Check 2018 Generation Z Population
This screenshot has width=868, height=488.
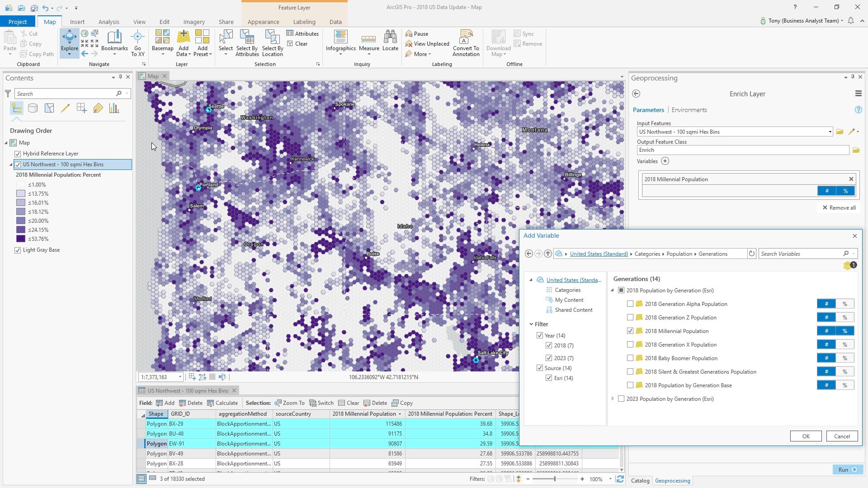[x=630, y=318]
